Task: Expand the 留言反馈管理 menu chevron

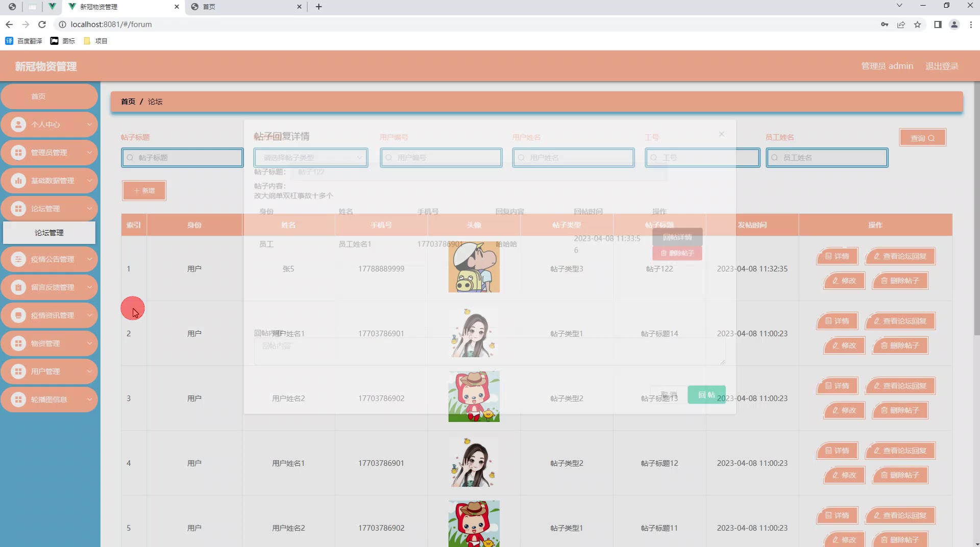Action: pos(89,287)
